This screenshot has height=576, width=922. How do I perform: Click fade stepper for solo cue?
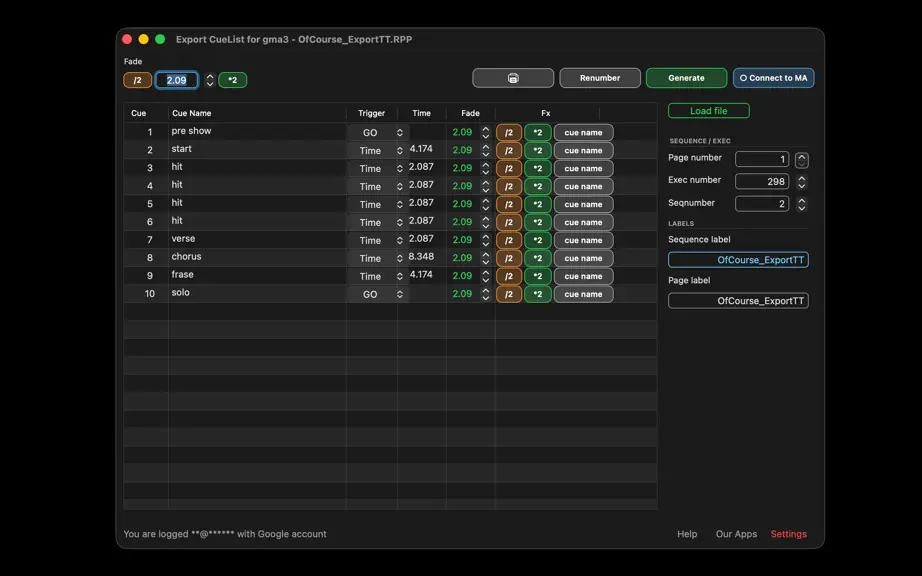pos(486,294)
